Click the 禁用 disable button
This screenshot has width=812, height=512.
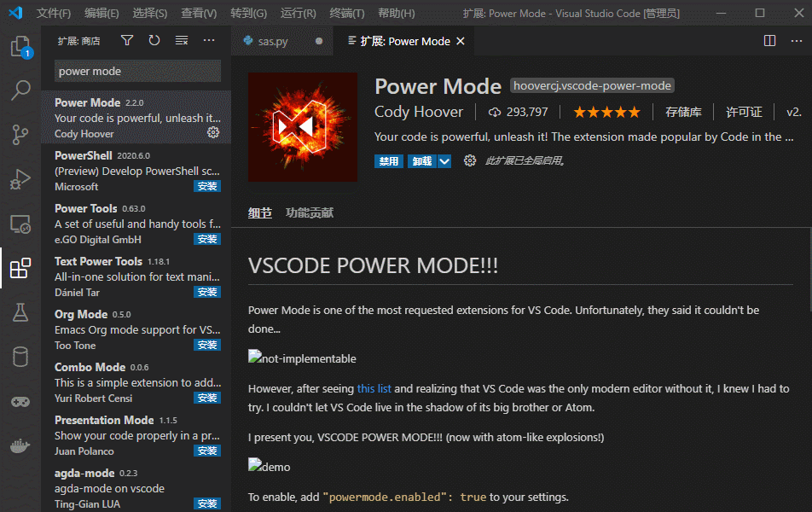tap(389, 161)
